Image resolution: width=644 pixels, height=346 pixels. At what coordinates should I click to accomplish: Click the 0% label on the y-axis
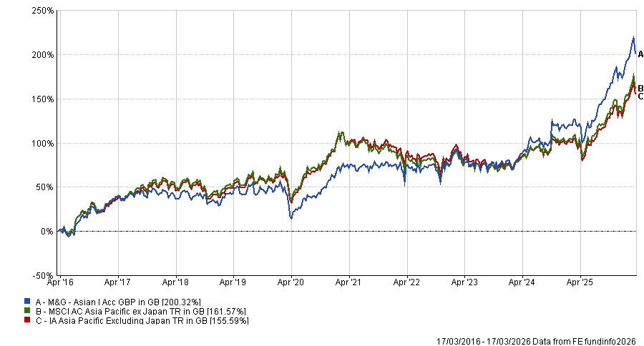pos(47,231)
